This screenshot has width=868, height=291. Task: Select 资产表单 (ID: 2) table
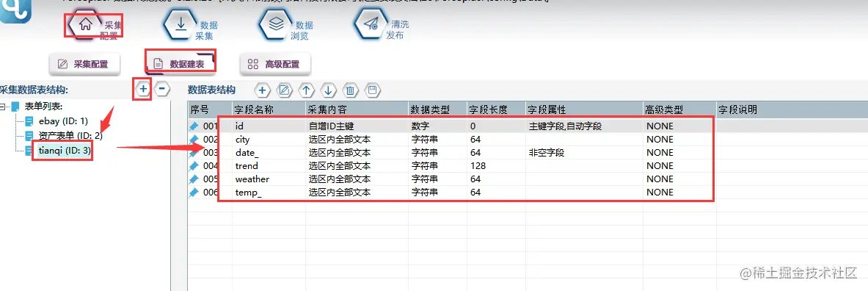click(x=71, y=135)
